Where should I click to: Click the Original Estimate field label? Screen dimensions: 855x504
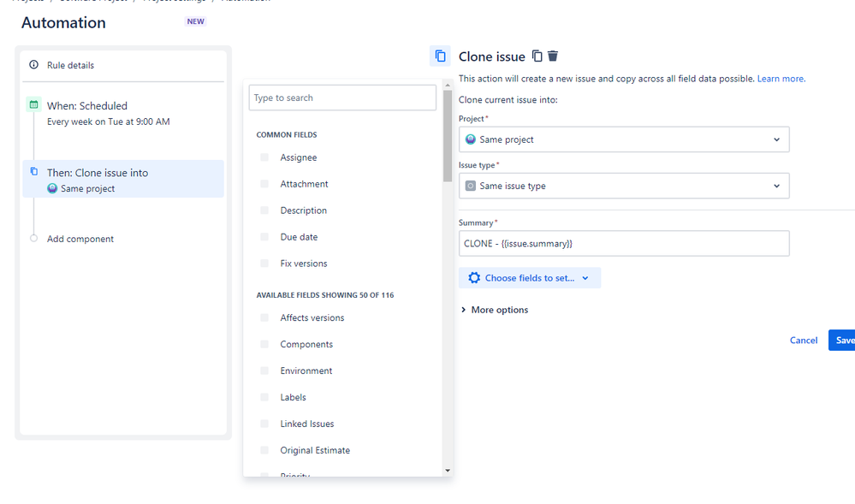coord(315,450)
